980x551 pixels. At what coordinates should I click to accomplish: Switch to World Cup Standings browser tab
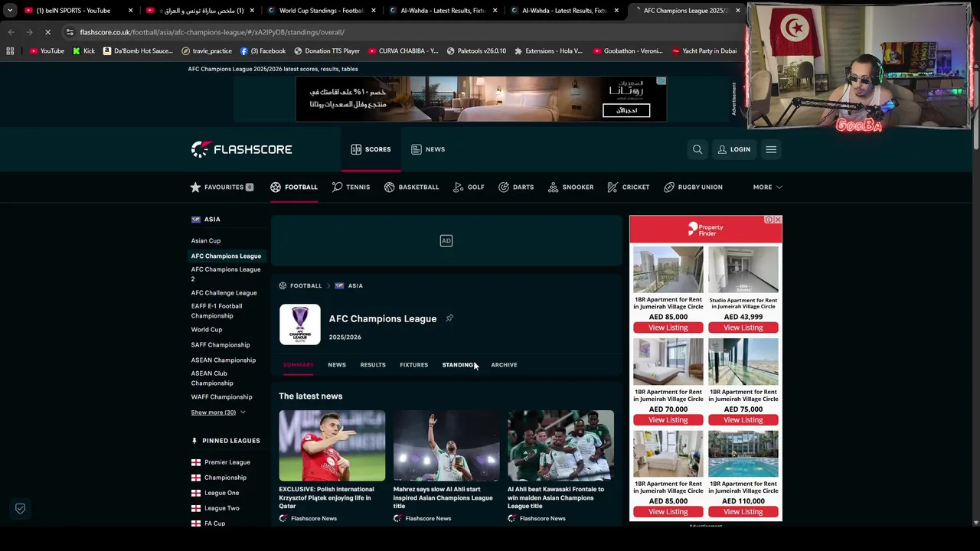coord(320,11)
